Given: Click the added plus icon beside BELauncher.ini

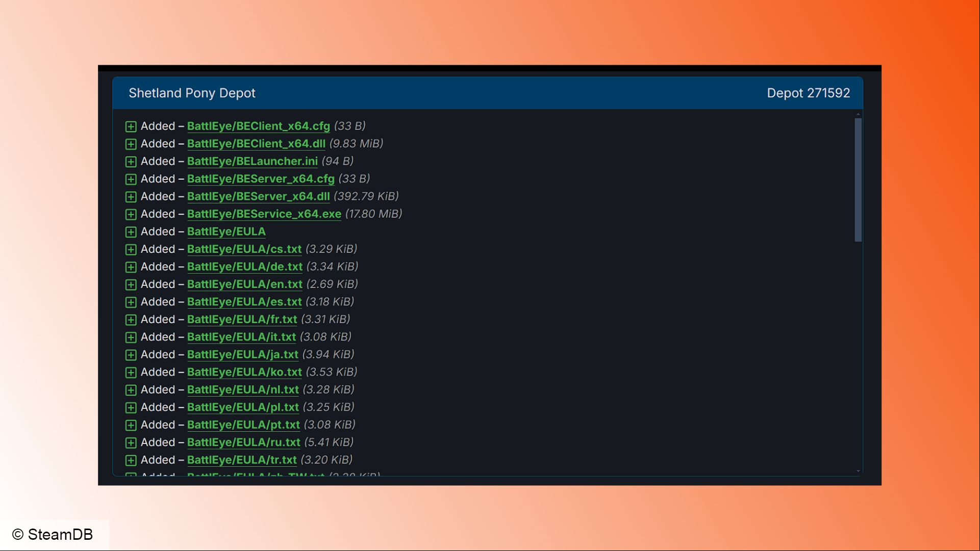Looking at the screenshot, I should [131, 162].
